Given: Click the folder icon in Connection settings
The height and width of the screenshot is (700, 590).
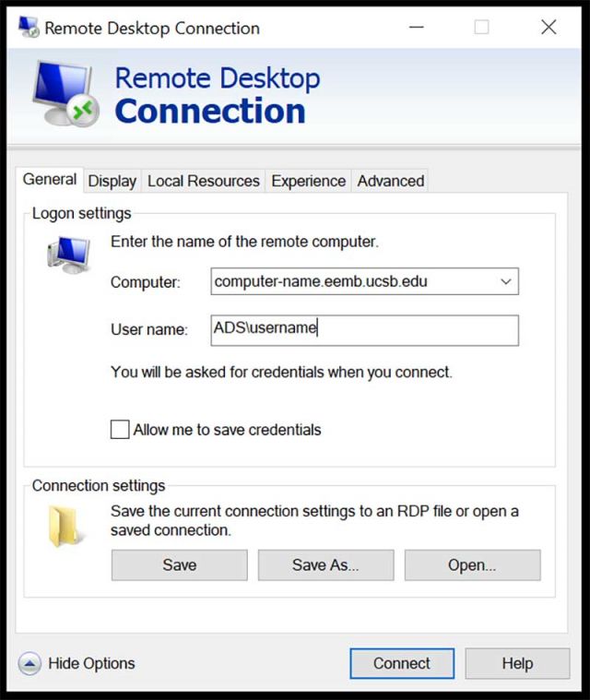Looking at the screenshot, I should (67, 525).
